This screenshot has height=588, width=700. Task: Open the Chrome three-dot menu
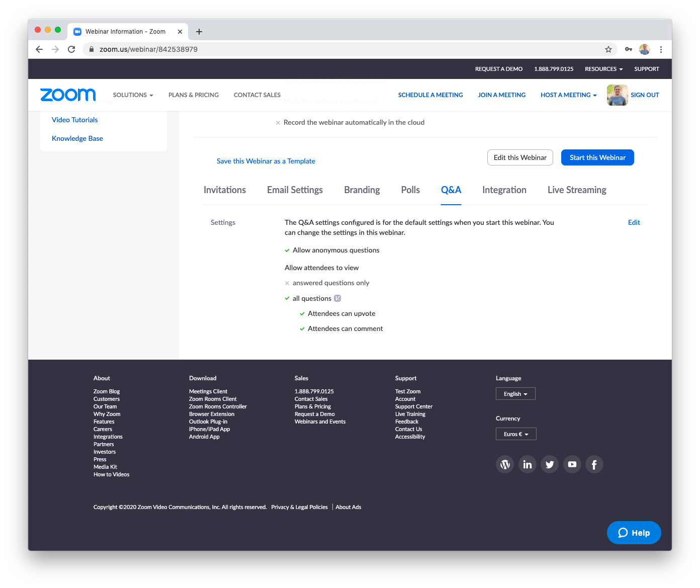click(661, 49)
